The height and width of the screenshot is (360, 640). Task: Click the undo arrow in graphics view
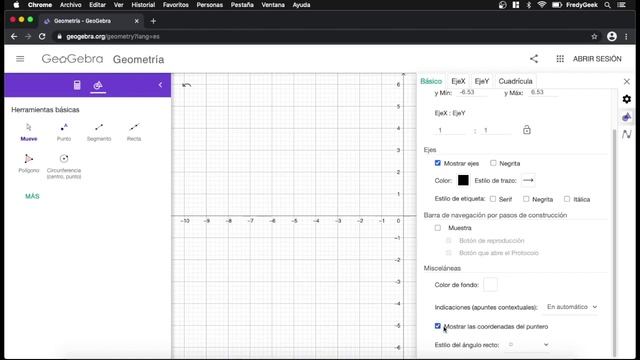tap(187, 85)
